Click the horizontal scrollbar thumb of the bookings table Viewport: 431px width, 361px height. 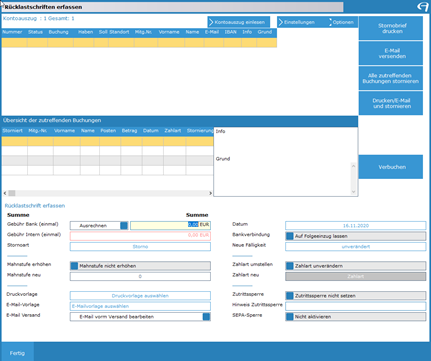pyautogui.click(x=12, y=193)
